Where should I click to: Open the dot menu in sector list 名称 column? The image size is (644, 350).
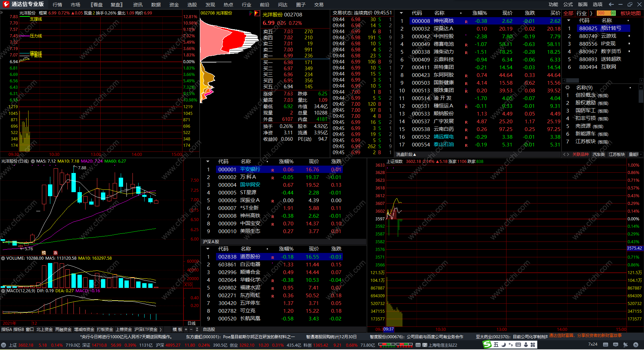pos(628,20)
